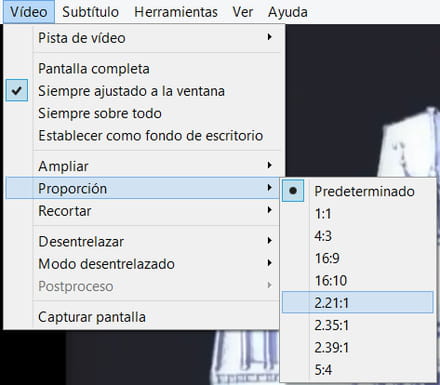The image size is (440, 385).
Task: Select 16:10 aspect ratio
Action: (358, 280)
